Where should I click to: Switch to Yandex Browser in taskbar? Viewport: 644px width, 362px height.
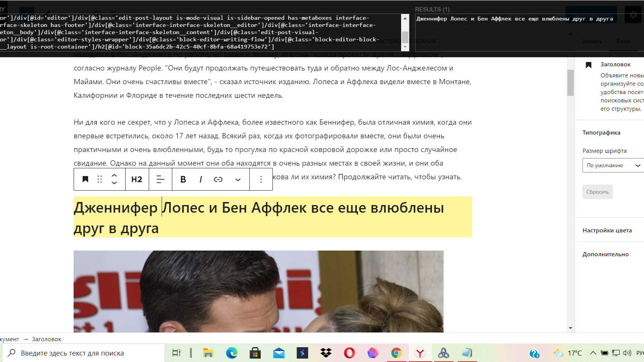(x=420, y=353)
